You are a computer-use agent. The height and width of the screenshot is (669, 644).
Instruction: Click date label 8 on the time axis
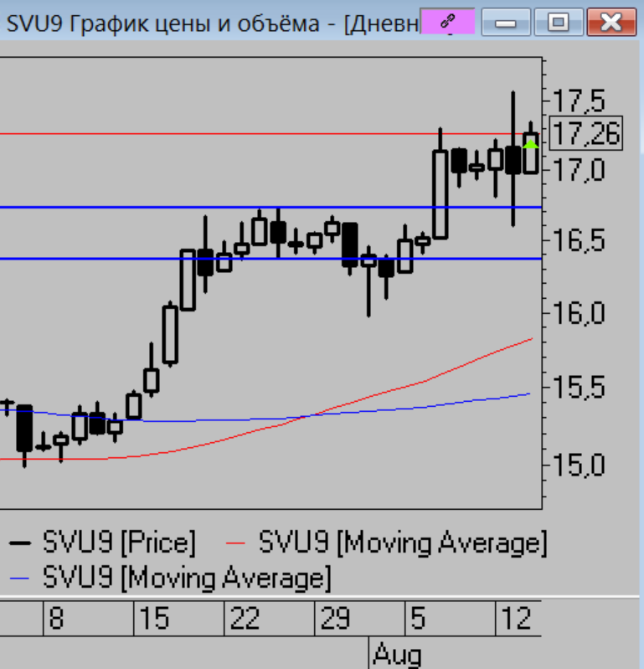click(x=56, y=620)
